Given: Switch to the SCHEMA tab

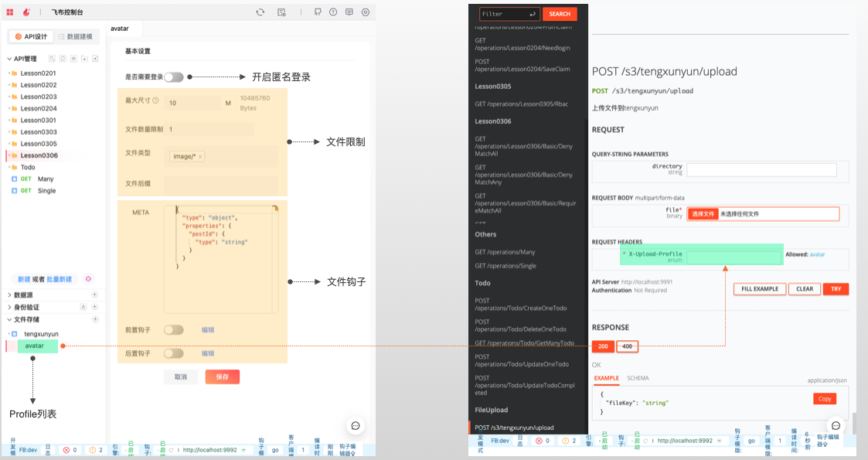Looking at the screenshot, I should [638, 378].
